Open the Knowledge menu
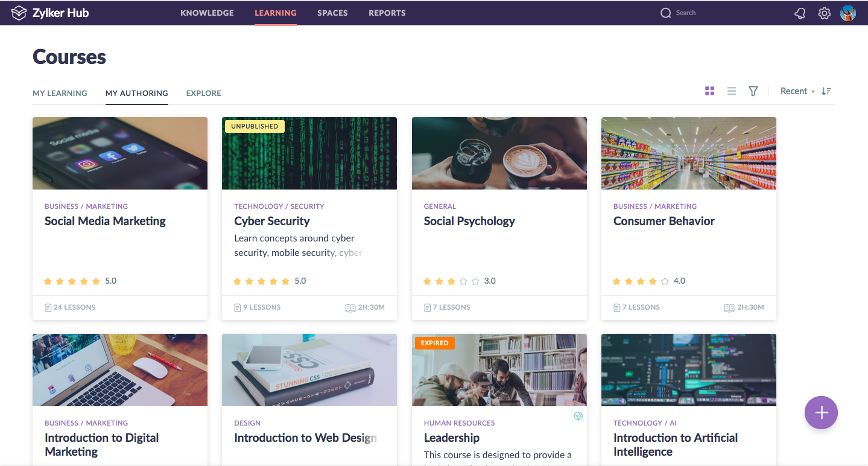This screenshot has width=868, height=466. point(207,13)
